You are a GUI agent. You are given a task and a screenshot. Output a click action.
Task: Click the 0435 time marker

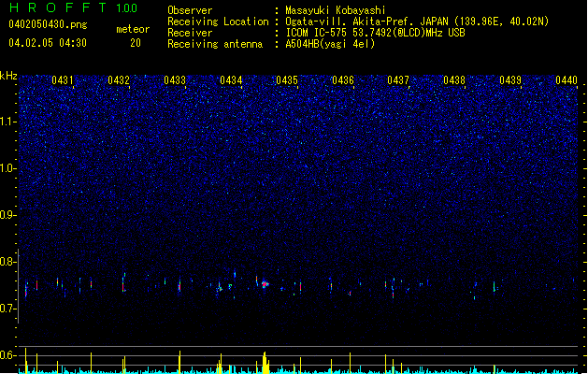click(x=287, y=80)
